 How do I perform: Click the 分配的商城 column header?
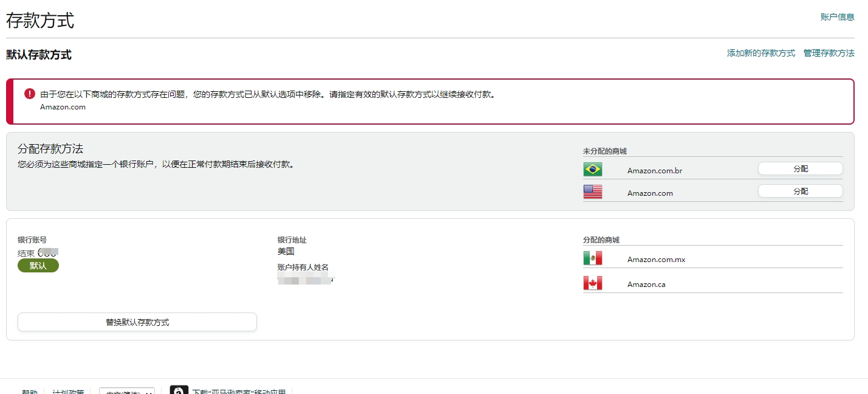pyautogui.click(x=601, y=240)
